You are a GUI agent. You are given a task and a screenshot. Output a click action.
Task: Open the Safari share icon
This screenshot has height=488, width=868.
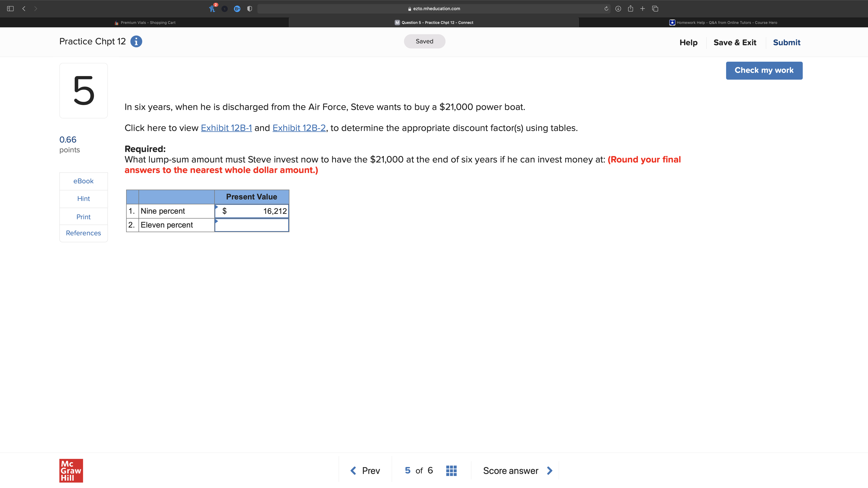point(630,8)
